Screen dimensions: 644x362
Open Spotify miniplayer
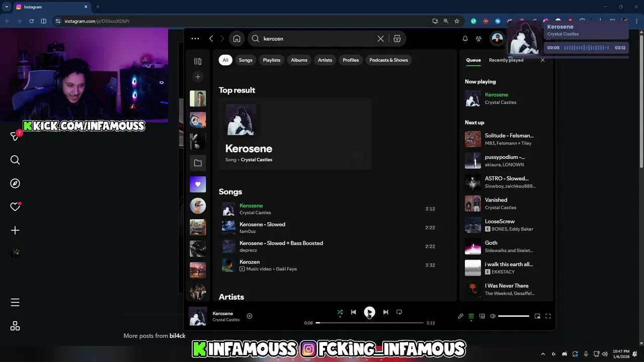(537, 316)
